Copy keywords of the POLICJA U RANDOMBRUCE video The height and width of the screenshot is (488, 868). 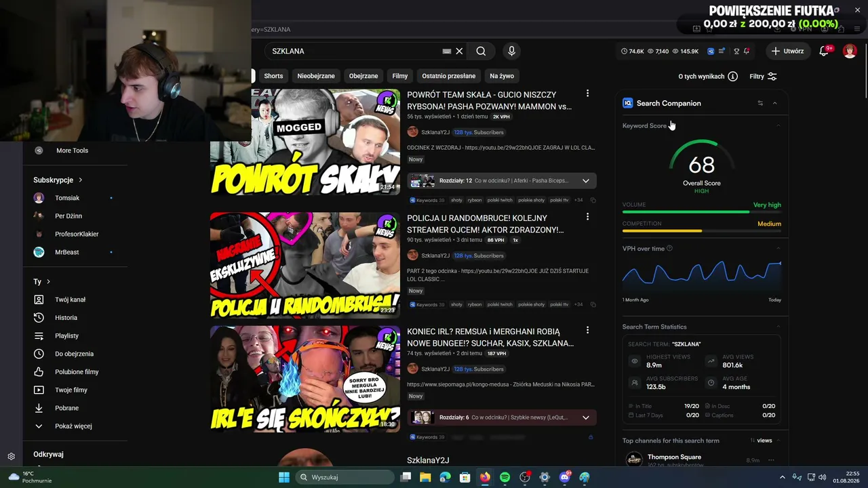pyautogui.click(x=593, y=304)
